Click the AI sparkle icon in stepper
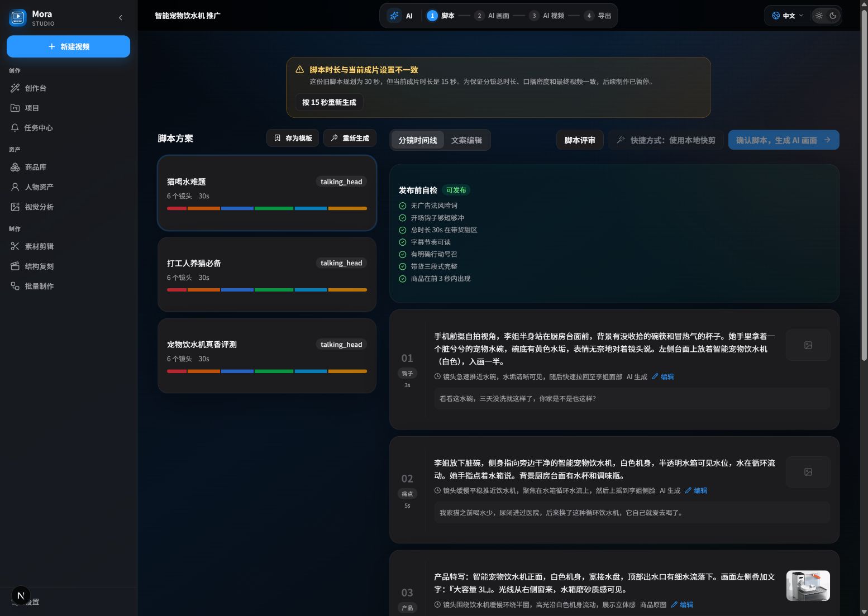Viewport: 868px width, 616px height. tap(394, 16)
